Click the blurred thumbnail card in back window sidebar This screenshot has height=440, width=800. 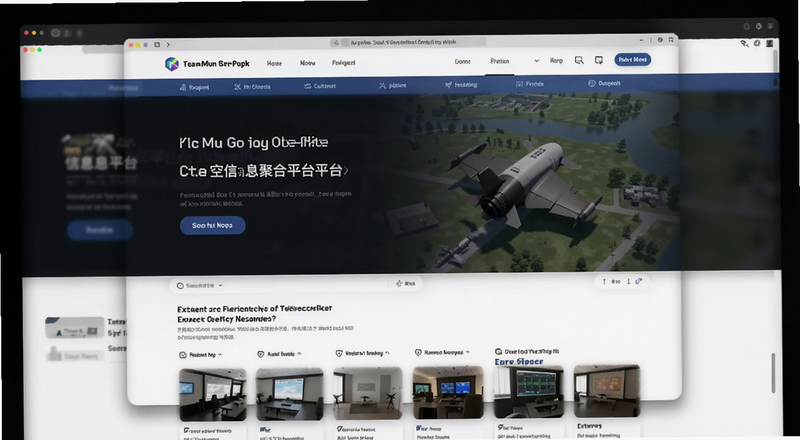click(75, 328)
